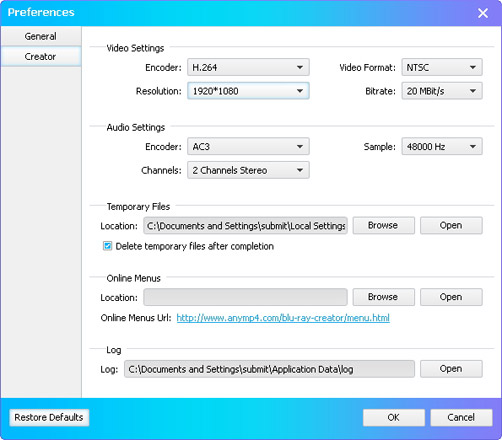Image resolution: width=502 pixels, height=440 pixels.
Task: Click Browse for Online Menus location
Action: click(x=384, y=297)
